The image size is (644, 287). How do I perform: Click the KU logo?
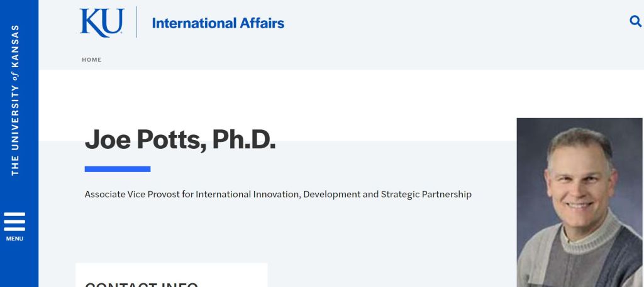[x=101, y=23]
